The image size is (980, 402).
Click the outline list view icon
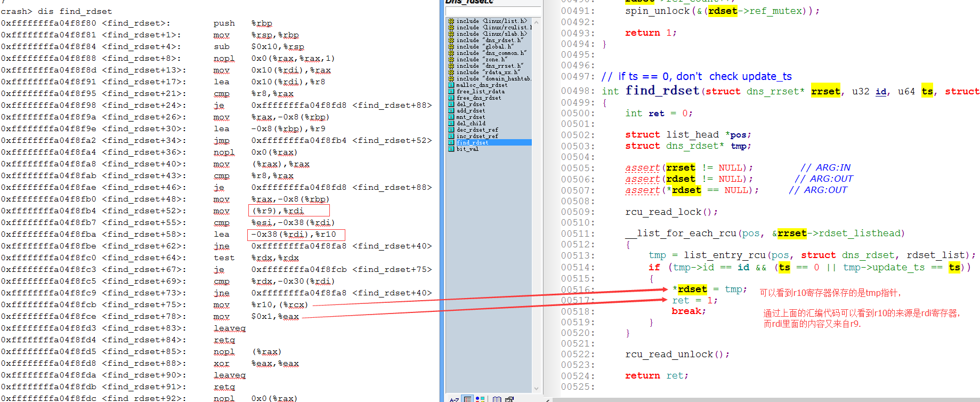tap(467, 399)
